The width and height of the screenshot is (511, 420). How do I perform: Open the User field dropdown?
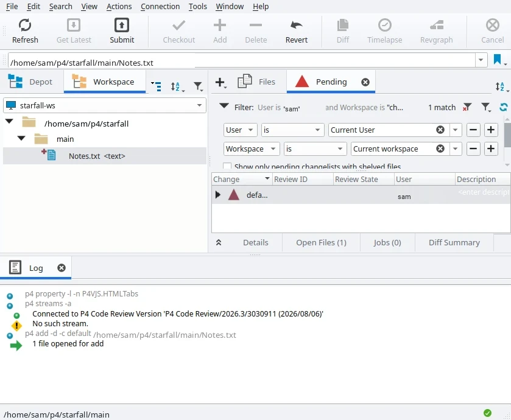pos(240,130)
